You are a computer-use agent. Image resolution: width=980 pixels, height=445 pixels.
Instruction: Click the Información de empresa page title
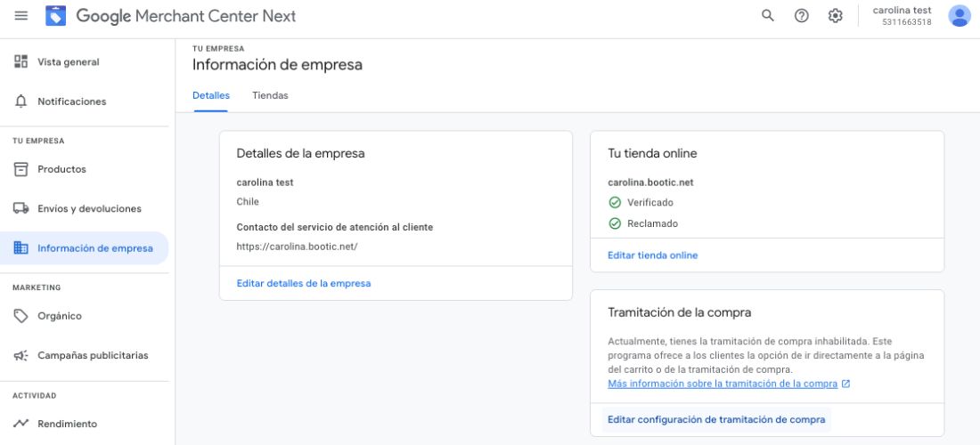(277, 64)
